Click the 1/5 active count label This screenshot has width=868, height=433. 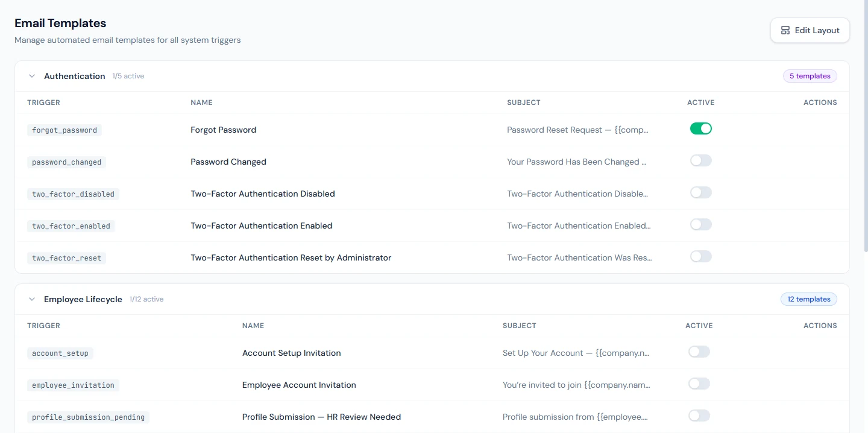128,76
